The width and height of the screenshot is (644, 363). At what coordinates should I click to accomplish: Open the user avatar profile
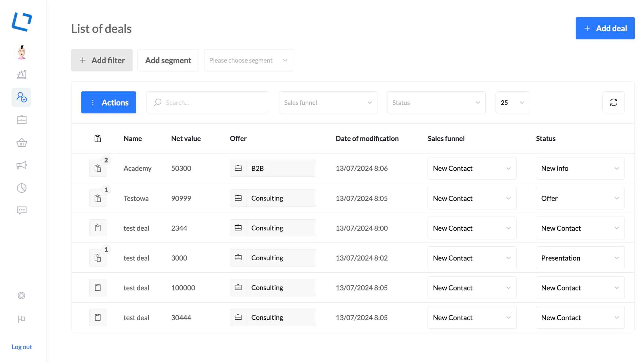(21, 52)
